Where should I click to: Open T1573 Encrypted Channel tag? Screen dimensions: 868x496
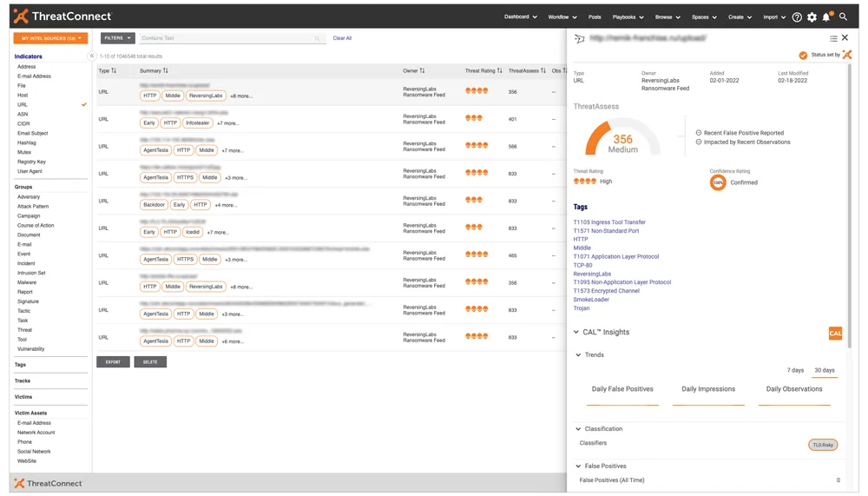coord(606,291)
